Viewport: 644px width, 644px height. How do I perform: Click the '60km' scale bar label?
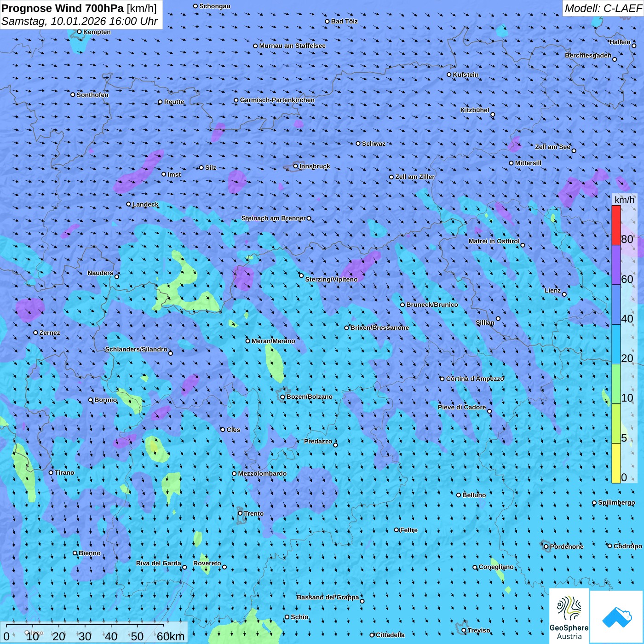[171, 636]
